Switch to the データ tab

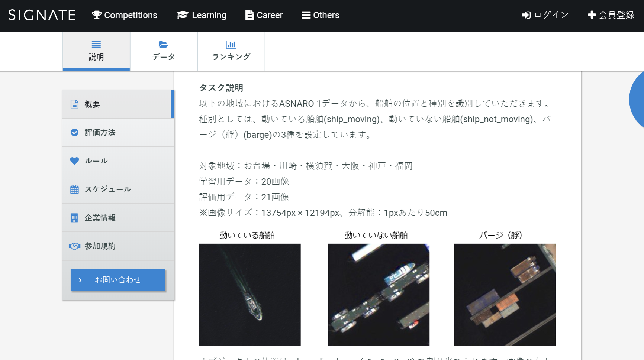point(164,52)
